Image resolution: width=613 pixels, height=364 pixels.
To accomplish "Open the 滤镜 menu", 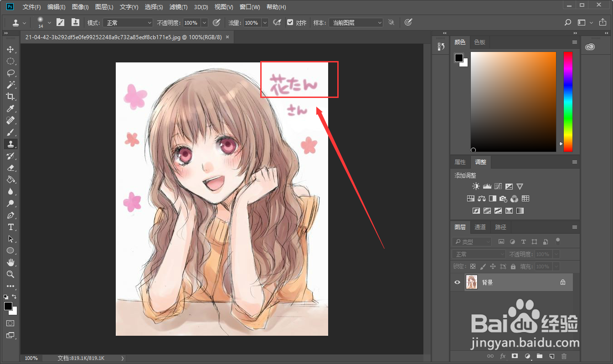I will coord(178,7).
